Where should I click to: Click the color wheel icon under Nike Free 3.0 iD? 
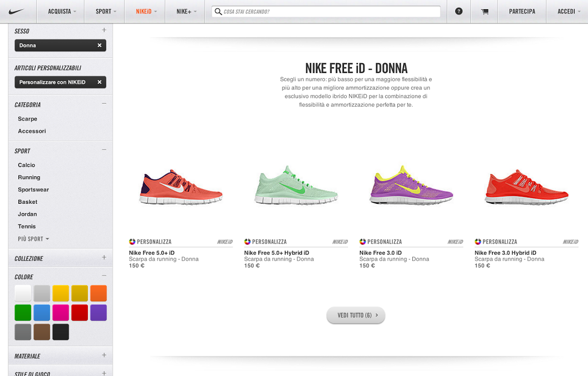(362, 242)
